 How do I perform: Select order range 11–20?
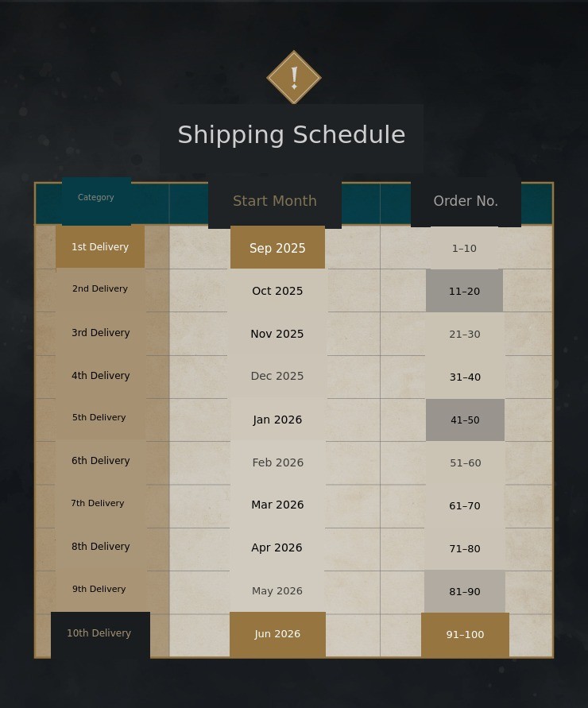pos(464,292)
